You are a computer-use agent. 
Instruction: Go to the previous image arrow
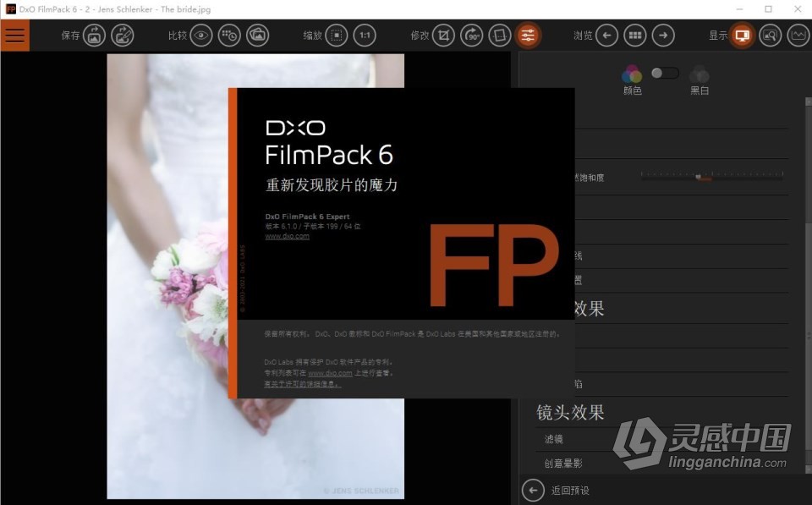(607, 36)
